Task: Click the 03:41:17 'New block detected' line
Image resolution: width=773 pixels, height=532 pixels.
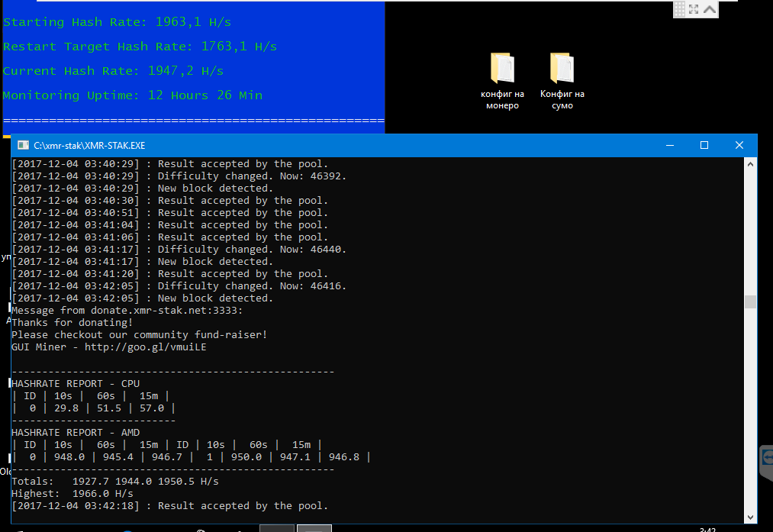Action: tap(143, 262)
